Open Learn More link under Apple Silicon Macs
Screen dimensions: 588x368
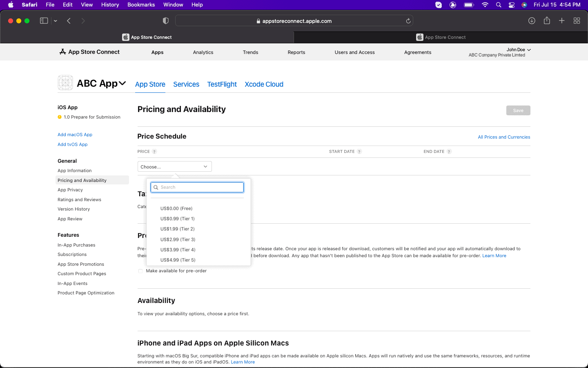pyautogui.click(x=243, y=362)
